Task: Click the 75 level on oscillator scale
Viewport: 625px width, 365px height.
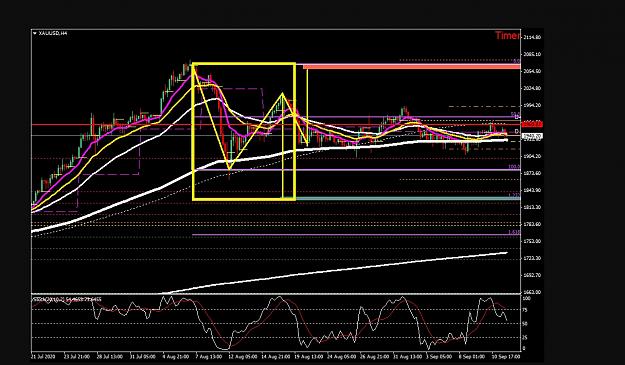Action: tap(526, 310)
